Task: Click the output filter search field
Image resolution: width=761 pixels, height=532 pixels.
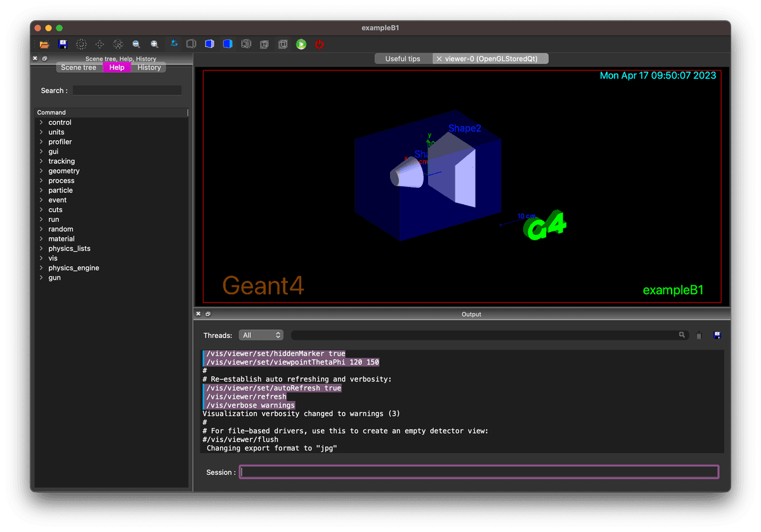Action: 490,335
